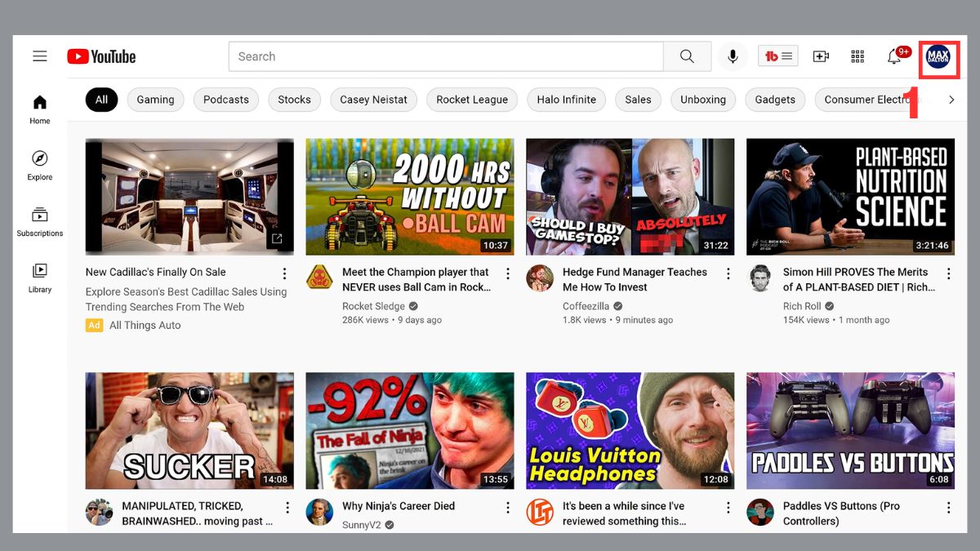Click the YouTube logo
980x551 pixels.
tap(101, 56)
